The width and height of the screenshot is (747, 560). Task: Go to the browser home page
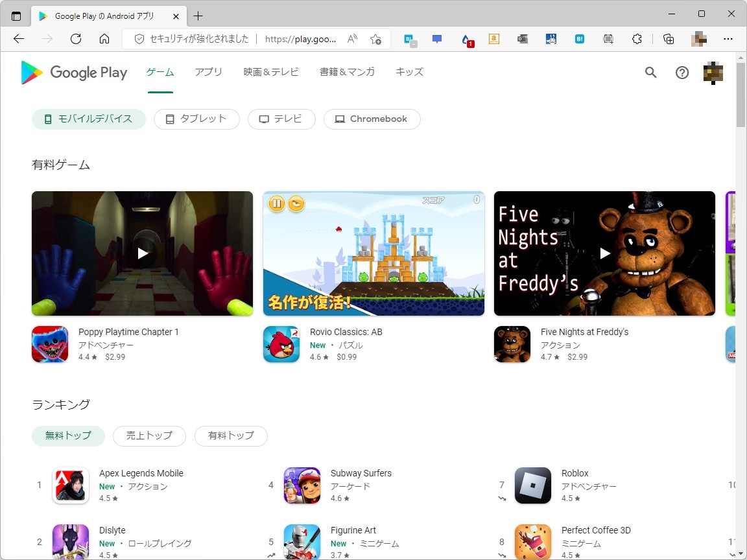point(104,39)
